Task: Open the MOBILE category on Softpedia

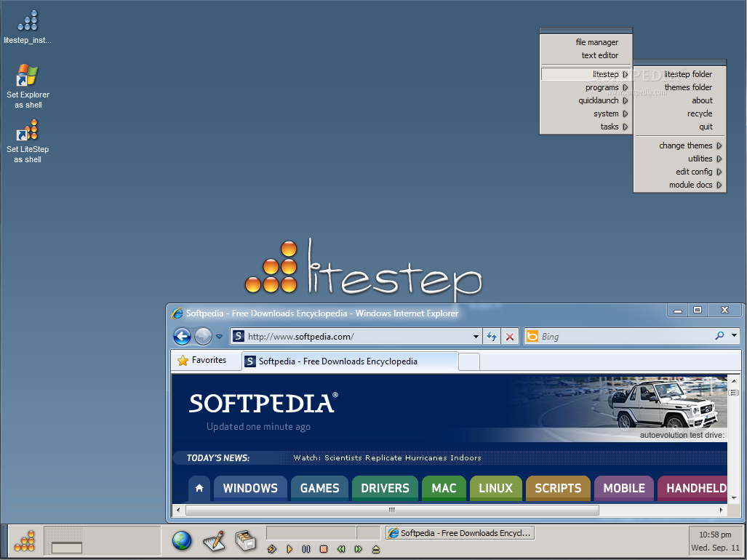Action: pyautogui.click(x=624, y=488)
